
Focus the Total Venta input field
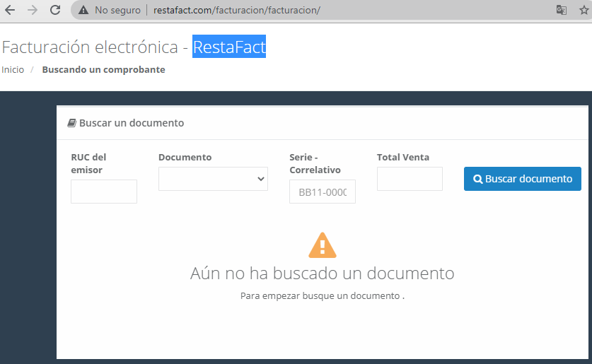click(410, 179)
